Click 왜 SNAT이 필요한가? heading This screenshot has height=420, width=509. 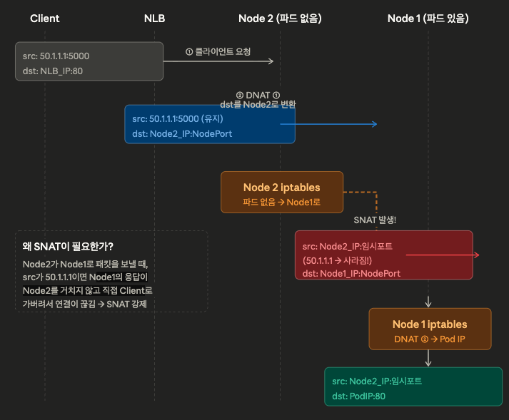[x=68, y=247]
